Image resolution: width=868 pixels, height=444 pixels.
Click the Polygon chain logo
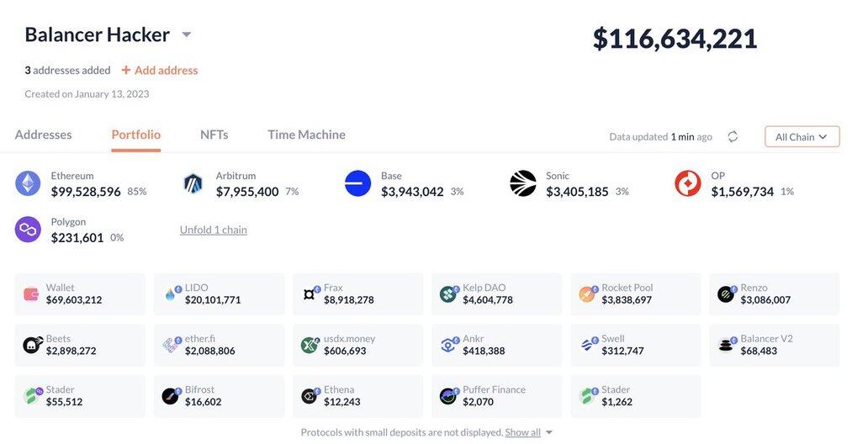pyautogui.click(x=28, y=230)
